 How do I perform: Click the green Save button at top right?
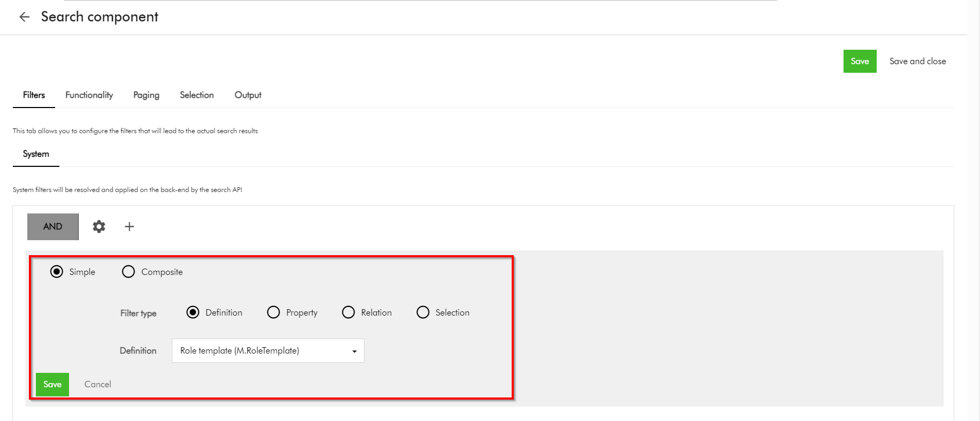click(860, 62)
